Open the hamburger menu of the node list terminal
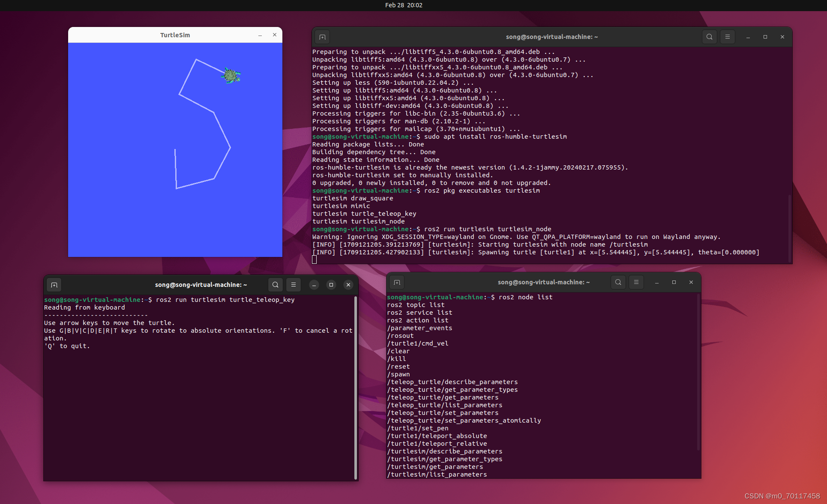Viewport: 827px width, 504px height. tap(636, 282)
